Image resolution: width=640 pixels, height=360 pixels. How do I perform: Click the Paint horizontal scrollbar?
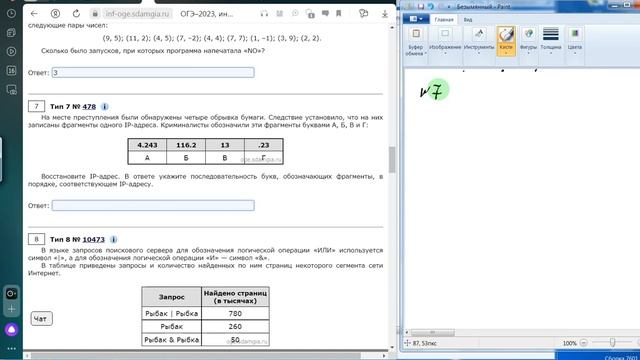point(433,332)
